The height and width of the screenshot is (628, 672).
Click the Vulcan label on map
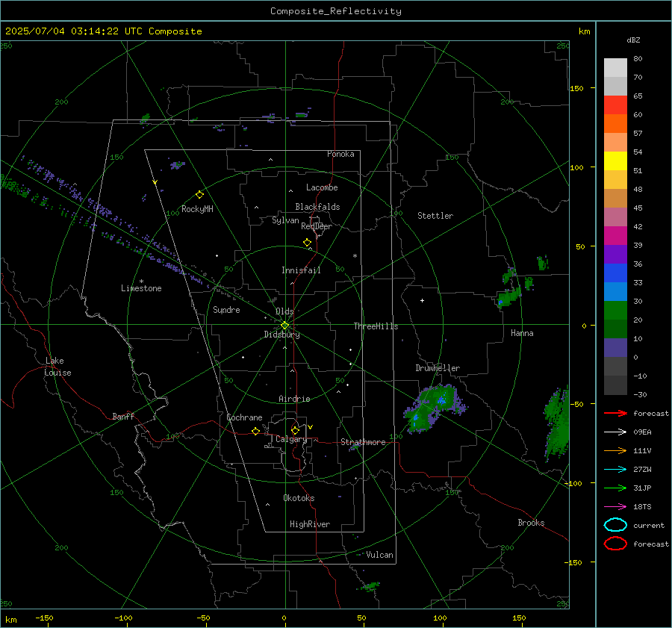[380, 555]
